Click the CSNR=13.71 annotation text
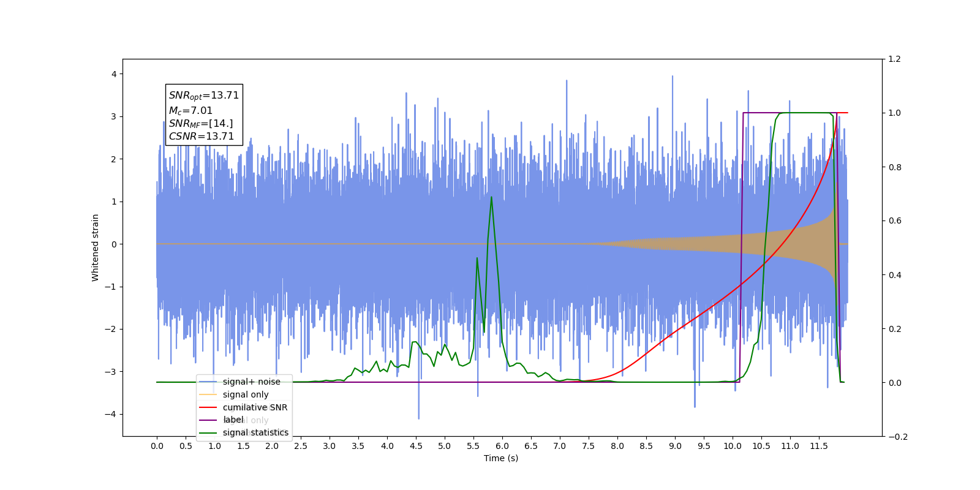 click(202, 137)
